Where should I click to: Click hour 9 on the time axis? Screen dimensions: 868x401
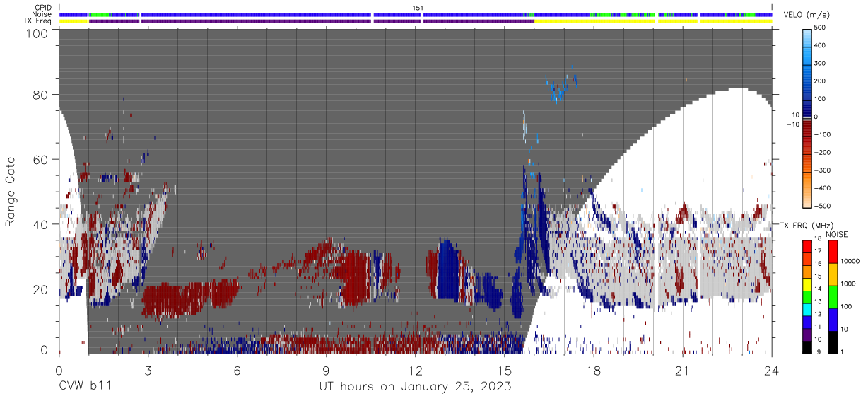pos(326,370)
